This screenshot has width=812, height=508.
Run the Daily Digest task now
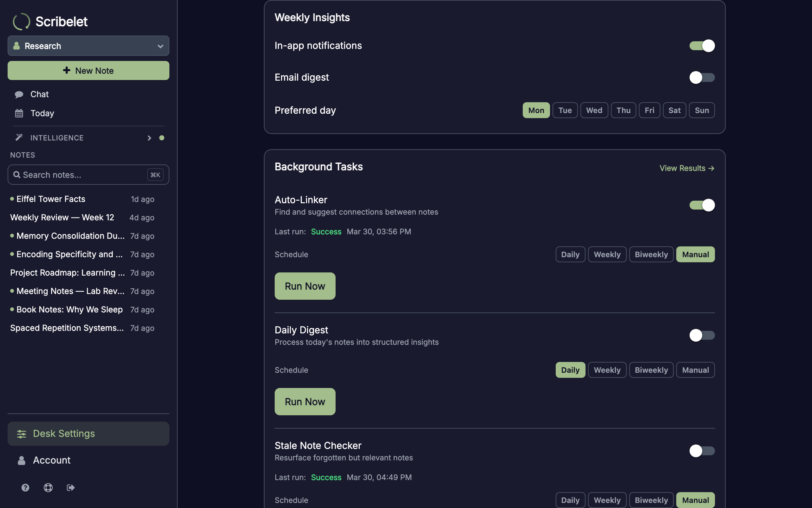305,402
